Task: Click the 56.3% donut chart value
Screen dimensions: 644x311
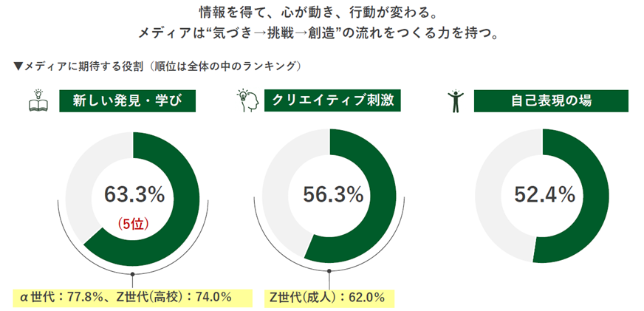Action: (333, 194)
